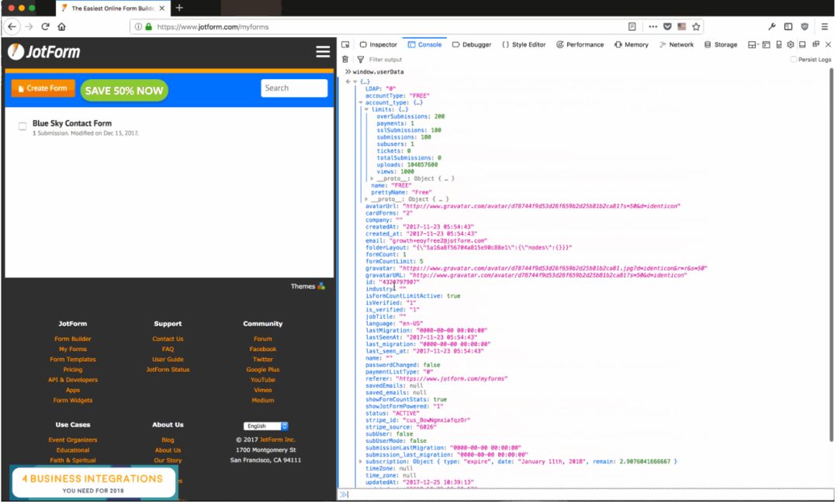Open the Inspector tab
Image resolution: width=838 pixels, height=504 pixels.
pos(378,45)
